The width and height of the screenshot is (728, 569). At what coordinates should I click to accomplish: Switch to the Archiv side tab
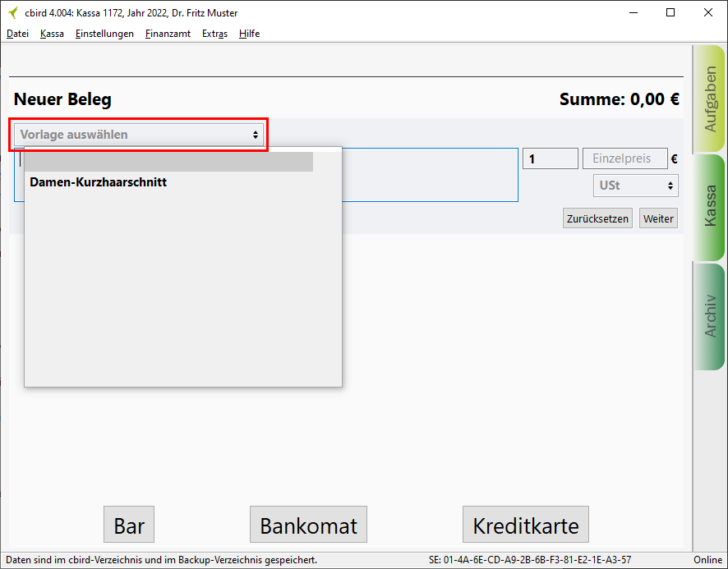click(x=709, y=316)
